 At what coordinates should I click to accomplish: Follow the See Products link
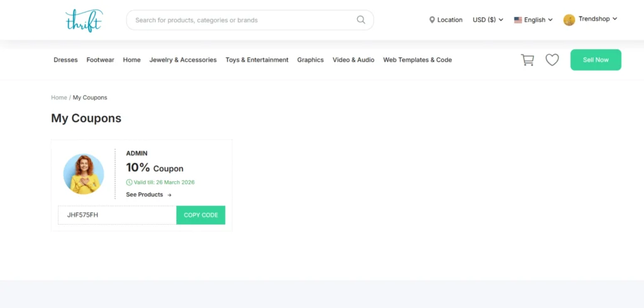148,195
